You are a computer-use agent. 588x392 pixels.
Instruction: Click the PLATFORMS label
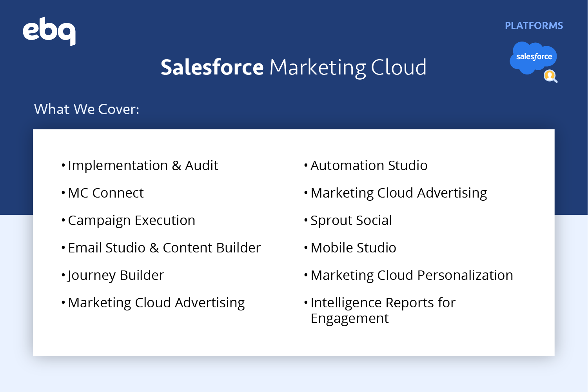(x=534, y=26)
